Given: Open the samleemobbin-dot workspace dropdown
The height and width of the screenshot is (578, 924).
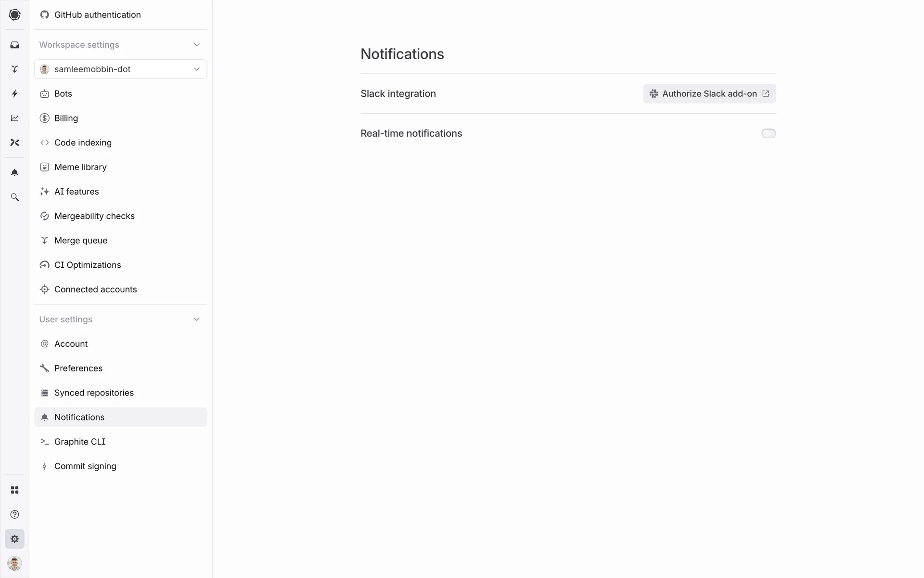Looking at the screenshot, I should 120,69.
